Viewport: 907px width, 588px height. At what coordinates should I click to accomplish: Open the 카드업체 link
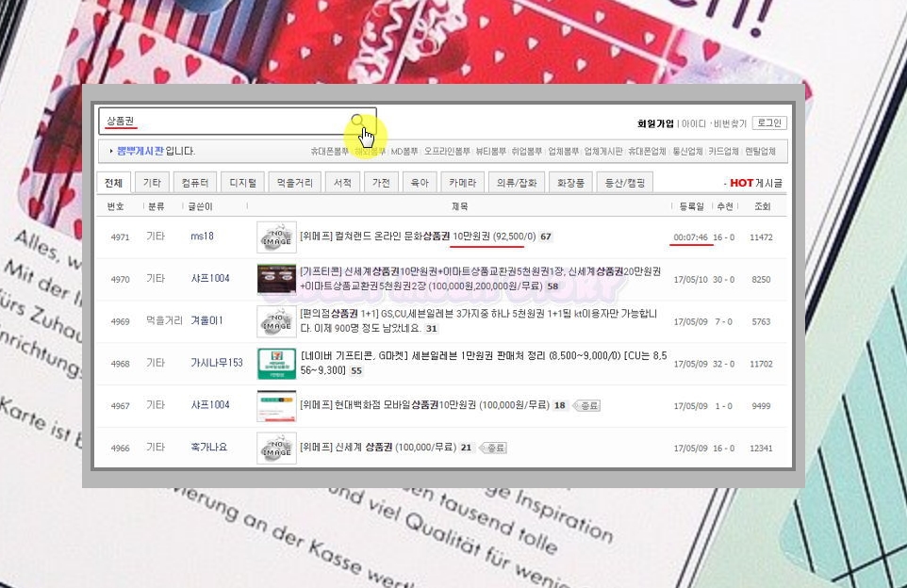point(723,151)
